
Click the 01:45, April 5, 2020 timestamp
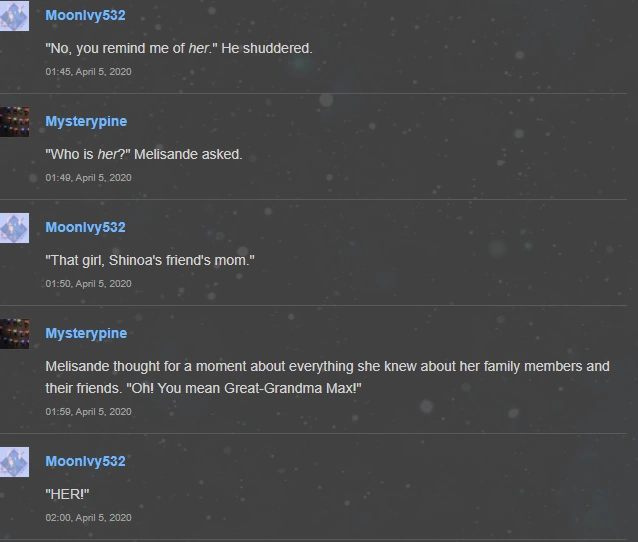[88, 72]
